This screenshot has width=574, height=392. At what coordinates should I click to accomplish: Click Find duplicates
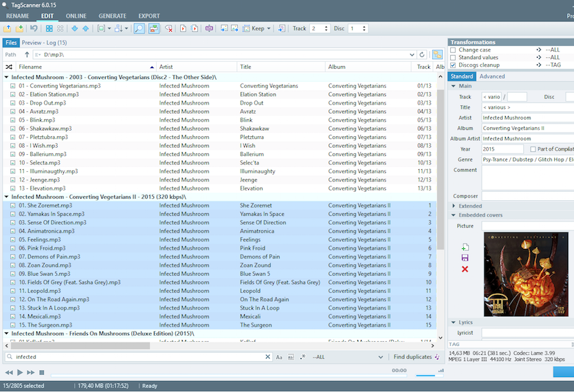coord(417,357)
